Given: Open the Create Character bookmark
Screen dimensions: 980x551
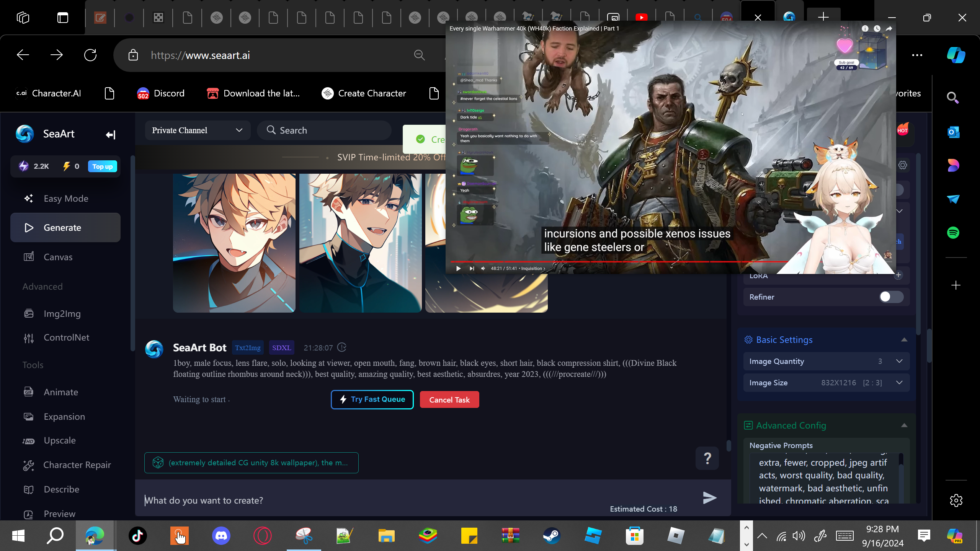Looking at the screenshot, I should [x=364, y=93].
